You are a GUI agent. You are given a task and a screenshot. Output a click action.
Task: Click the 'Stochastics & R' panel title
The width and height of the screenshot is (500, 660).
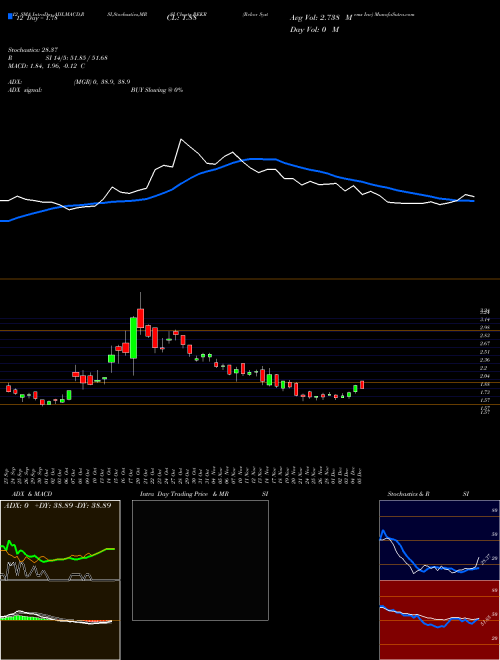[x=409, y=494]
